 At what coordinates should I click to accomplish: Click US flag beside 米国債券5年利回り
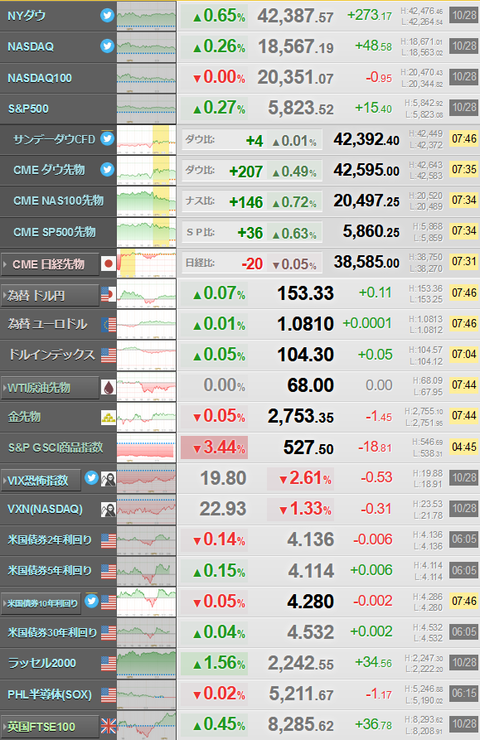[109, 572]
